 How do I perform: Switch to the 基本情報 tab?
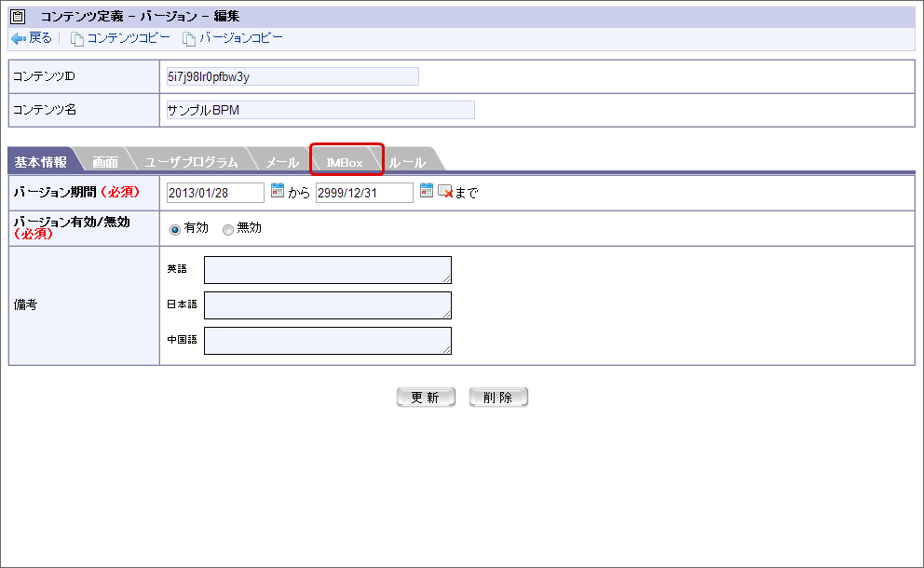(x=41, y=162)
